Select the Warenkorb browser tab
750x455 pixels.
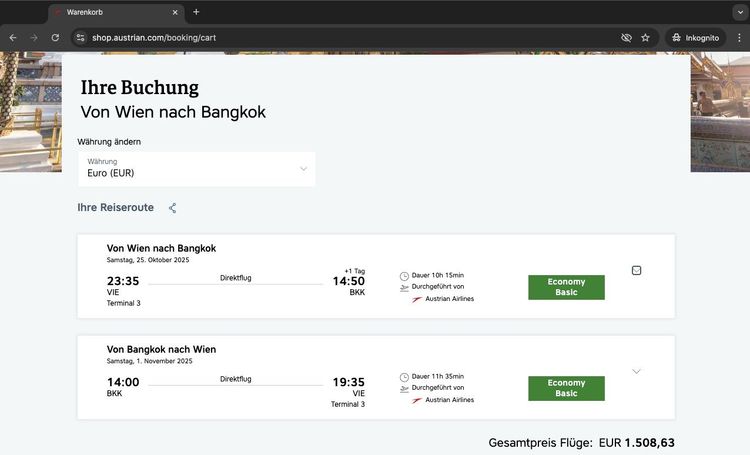click(110, 12)
